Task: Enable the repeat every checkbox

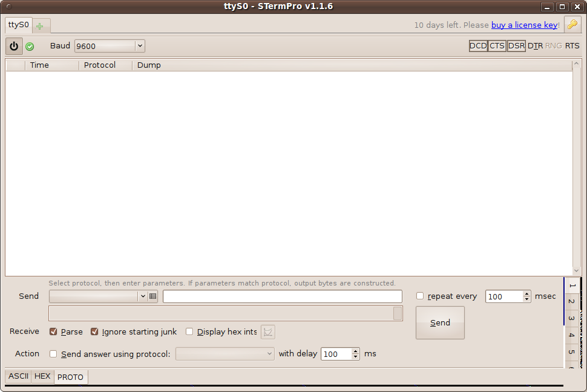Action: tap(420, 296)
